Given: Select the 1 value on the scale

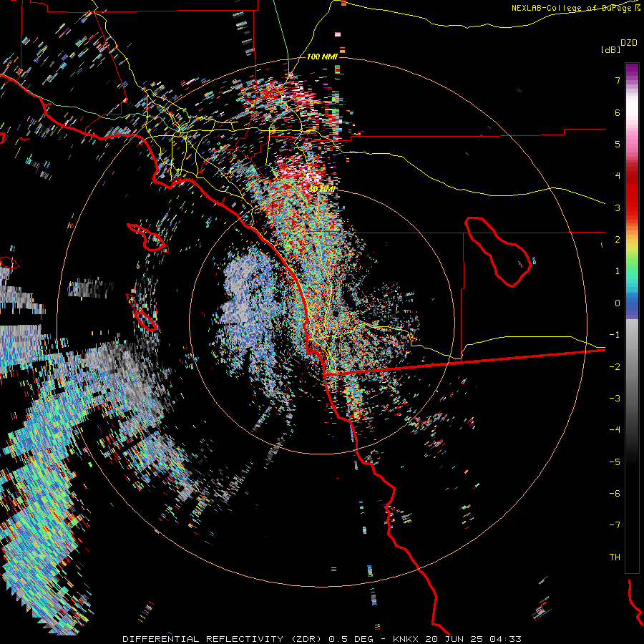Looking at the screenshot, I should (618, 271).
